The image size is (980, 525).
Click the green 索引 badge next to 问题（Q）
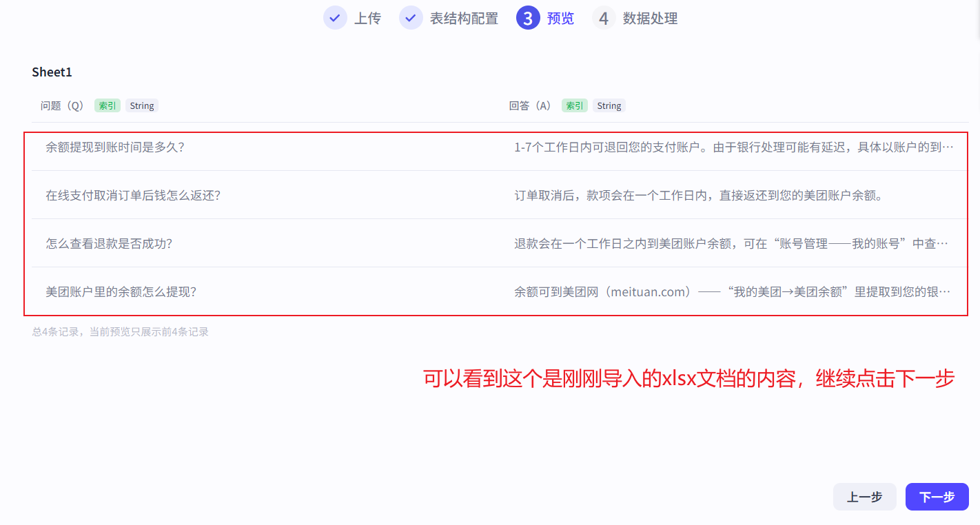pyautogui.click(x=107, y=105)
